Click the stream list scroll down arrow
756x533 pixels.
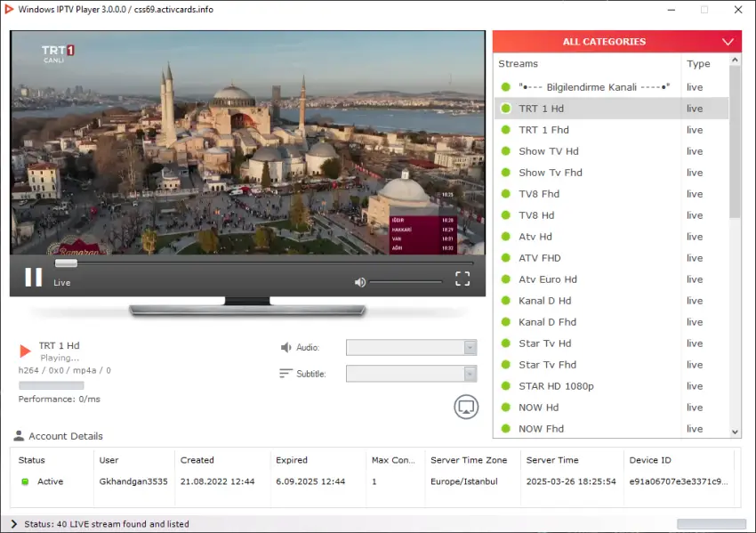(735, 432)
